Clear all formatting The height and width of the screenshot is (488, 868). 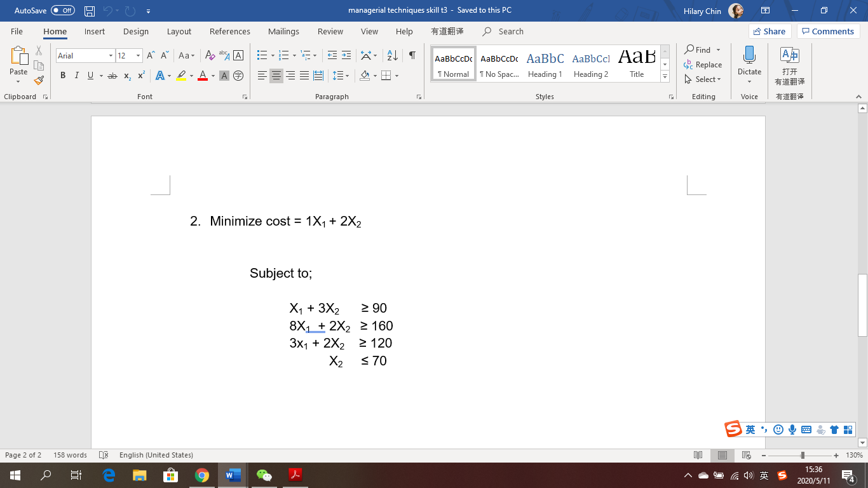[210, 55]
